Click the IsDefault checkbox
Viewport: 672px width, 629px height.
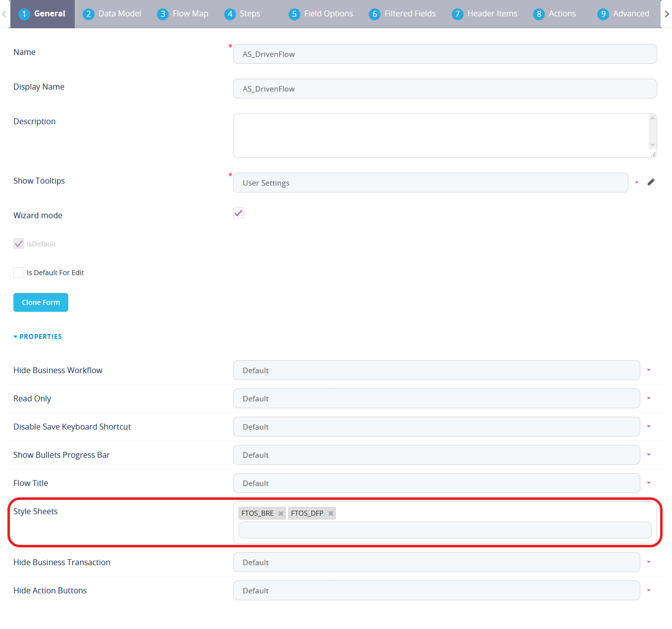tap(19, 244)
